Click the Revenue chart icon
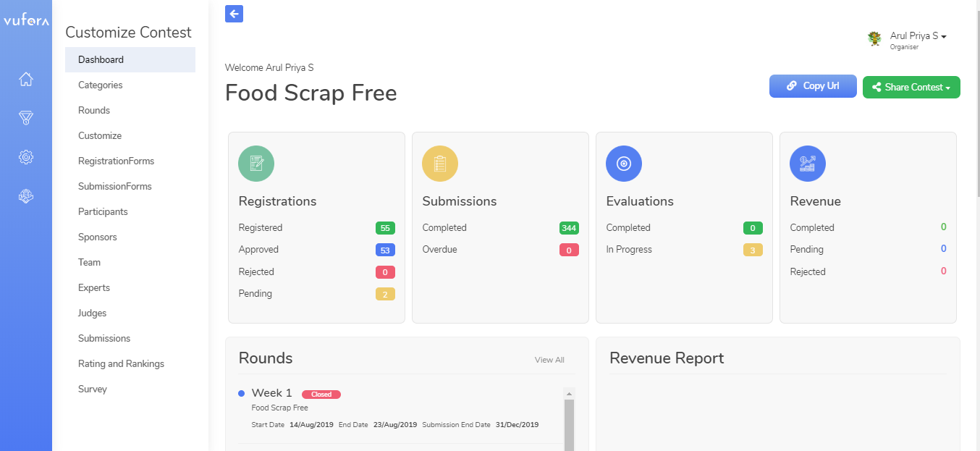 (x=808, y=164)
